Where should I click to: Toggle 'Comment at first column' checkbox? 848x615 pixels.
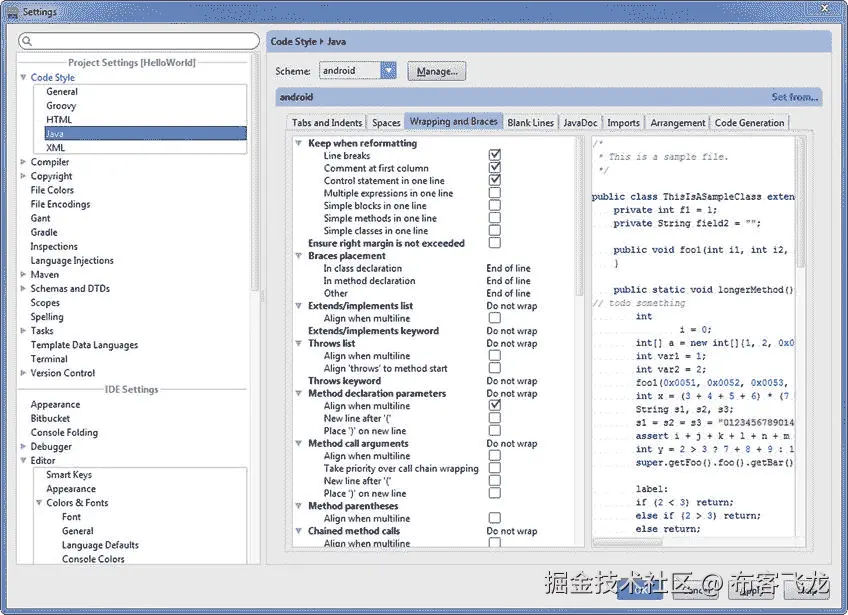coord(496,167)
